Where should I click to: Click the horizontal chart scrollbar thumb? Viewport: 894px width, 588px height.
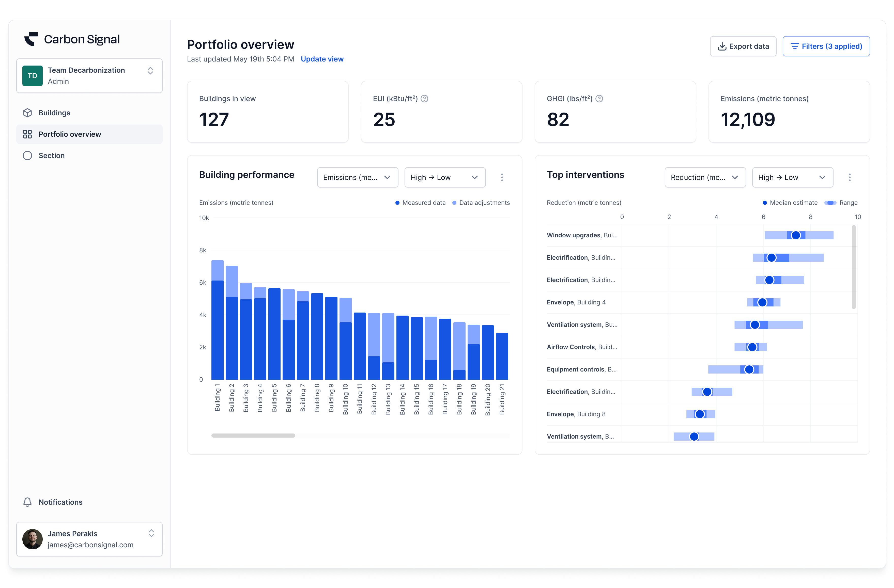coord(253,436)
